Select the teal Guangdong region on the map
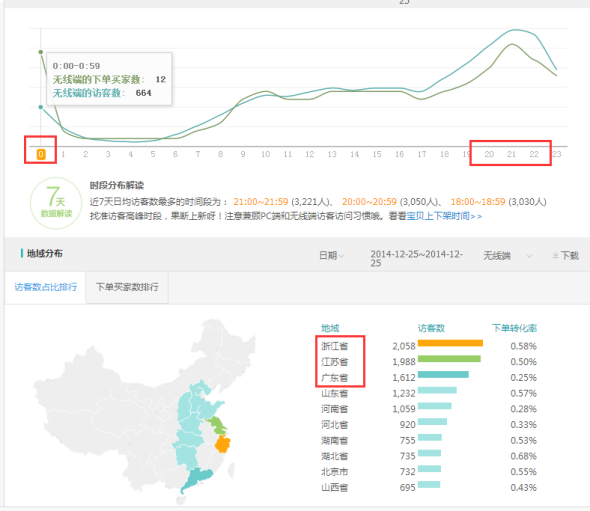 point(196,479)
